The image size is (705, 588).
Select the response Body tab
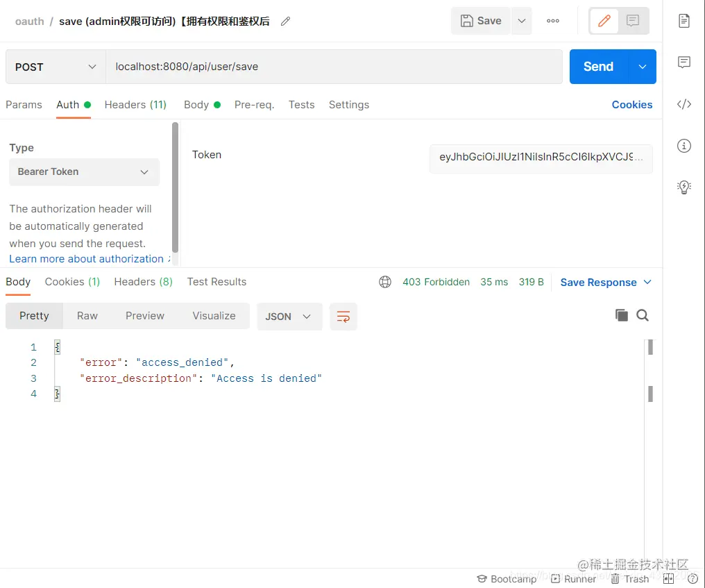coord(18,282)
